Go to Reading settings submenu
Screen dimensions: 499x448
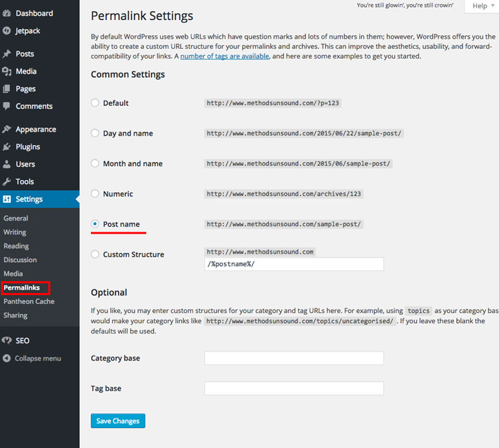point(17,246)
